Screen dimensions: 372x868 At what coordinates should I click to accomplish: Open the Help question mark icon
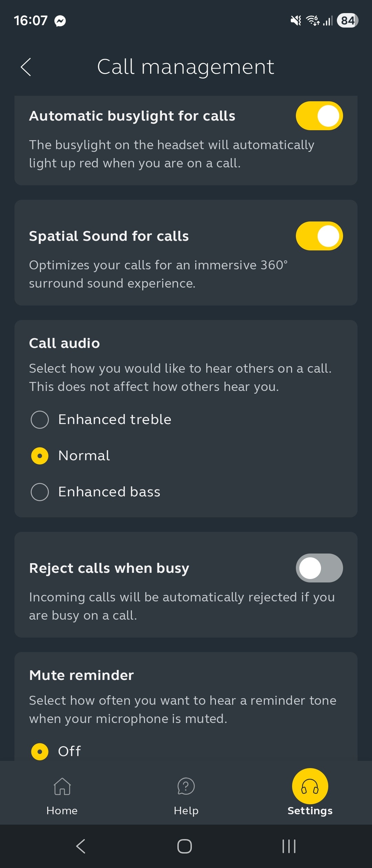(x=186, y=786)
